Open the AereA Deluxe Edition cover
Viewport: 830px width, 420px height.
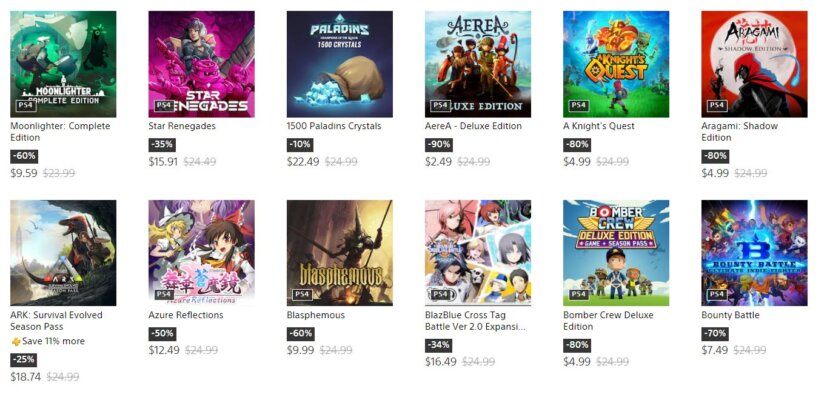(477, 64)
